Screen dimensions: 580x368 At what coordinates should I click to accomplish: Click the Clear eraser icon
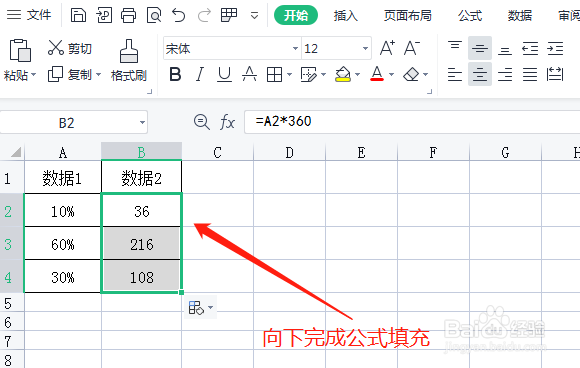[411, 75]
